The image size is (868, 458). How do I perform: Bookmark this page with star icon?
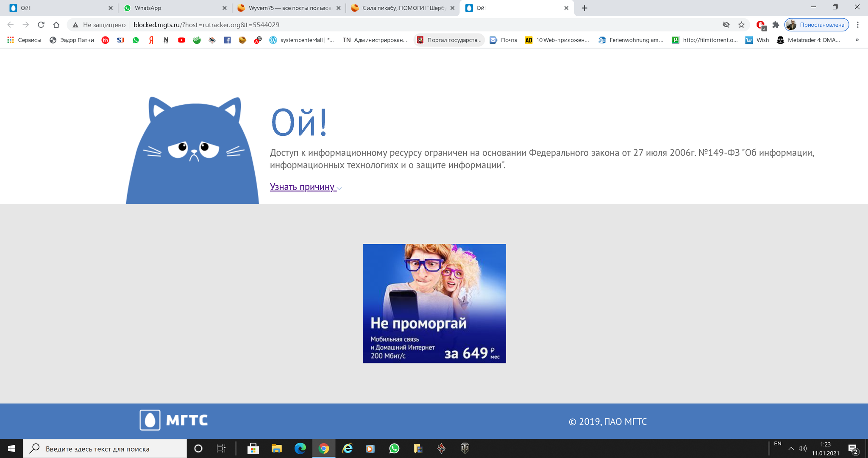pos(741,25)
